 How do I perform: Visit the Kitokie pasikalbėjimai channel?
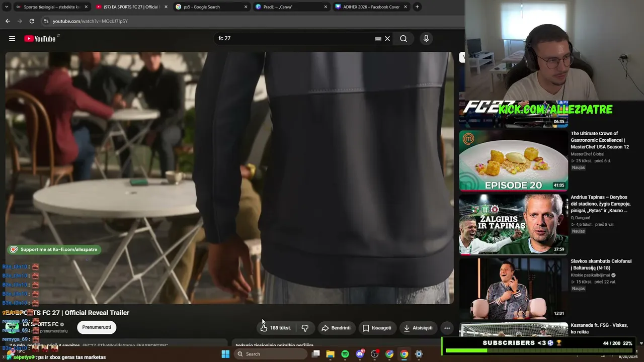590,276
